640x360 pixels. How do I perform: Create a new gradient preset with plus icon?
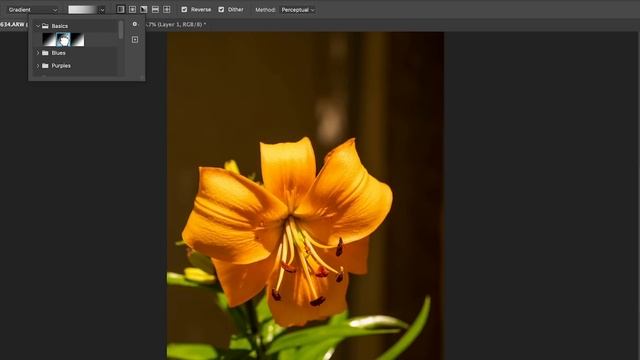tap(135, 40)
